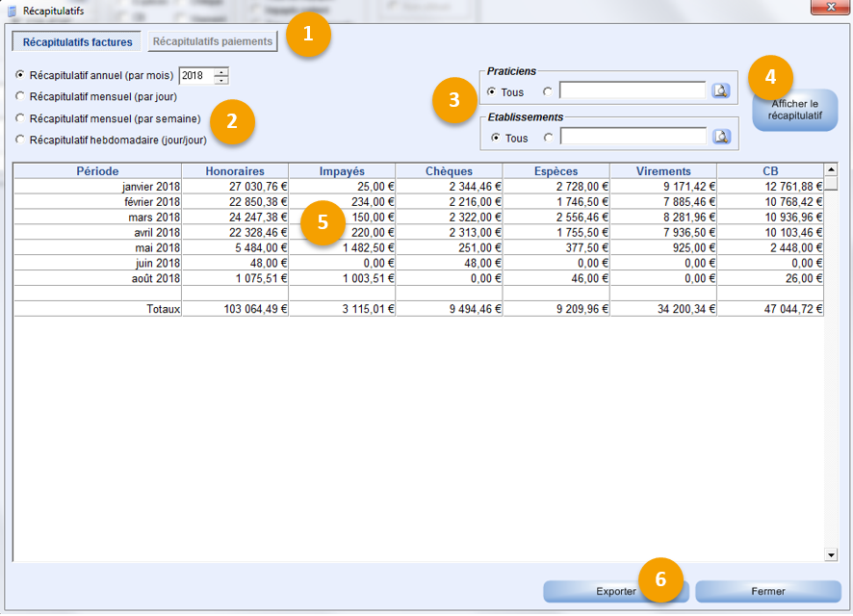Select the avril 2018 period cell
The image size is (853, 616).
click(97, 232)
